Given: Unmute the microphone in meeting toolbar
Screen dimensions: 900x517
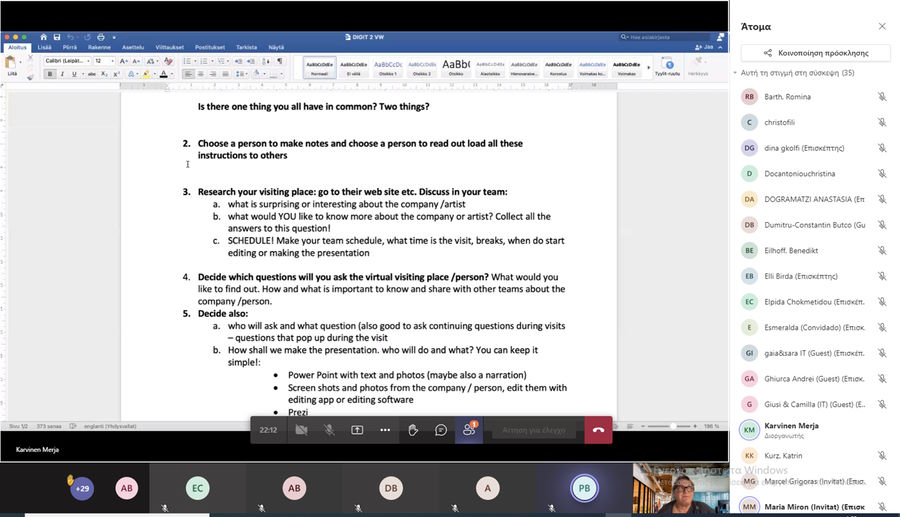Looking at the screenshot, I should click(329, 430).
